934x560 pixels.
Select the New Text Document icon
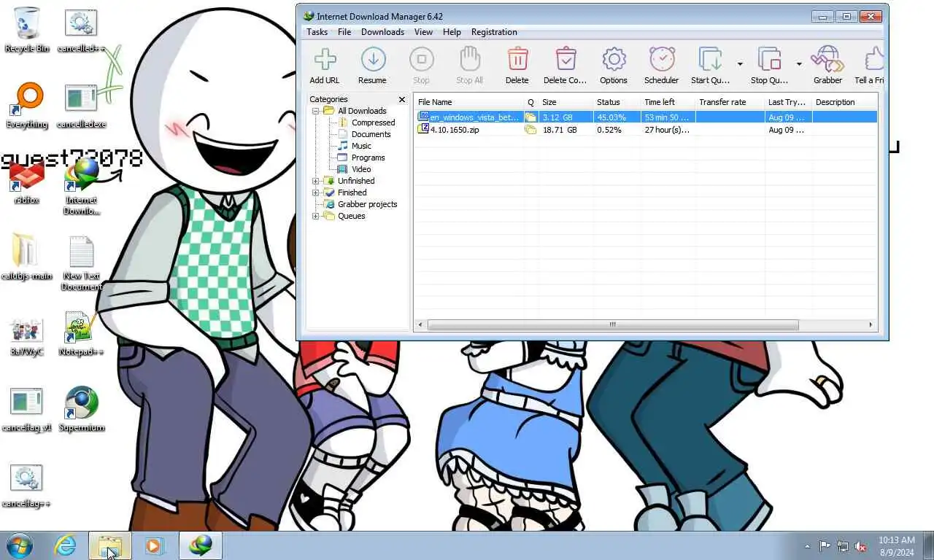81,263
